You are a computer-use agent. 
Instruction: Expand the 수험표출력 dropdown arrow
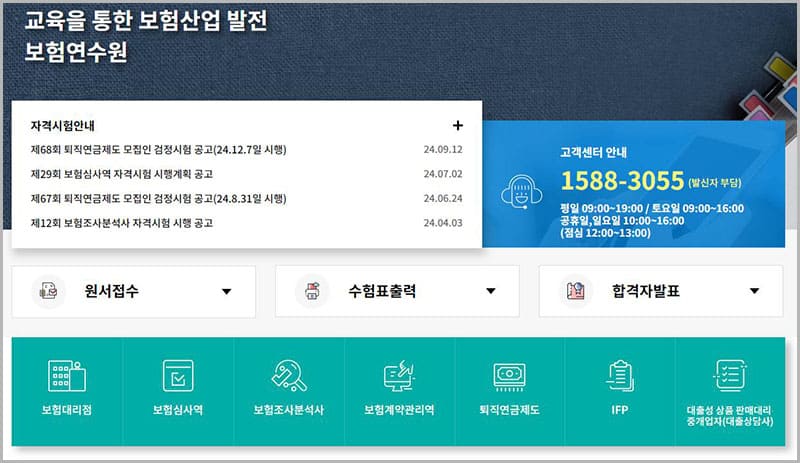coord(490,292)
